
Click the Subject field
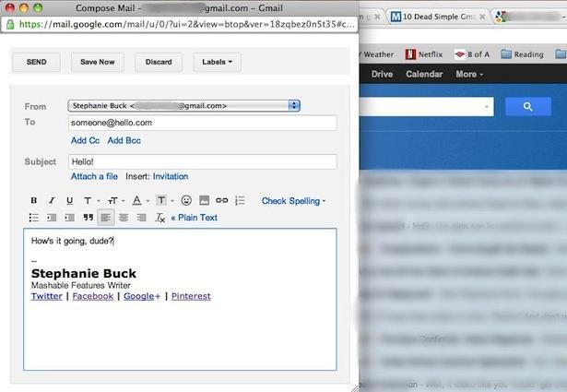pos(203,161)
